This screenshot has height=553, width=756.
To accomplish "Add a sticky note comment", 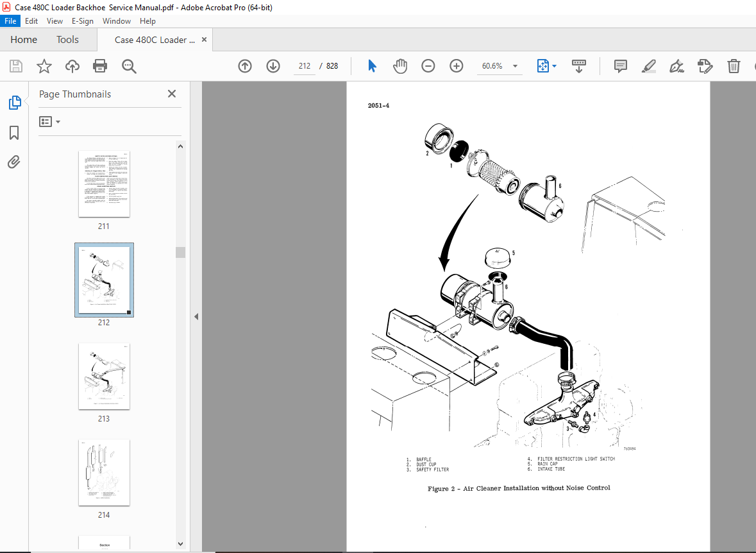I will pyautogui.click(x=621, y=66).
